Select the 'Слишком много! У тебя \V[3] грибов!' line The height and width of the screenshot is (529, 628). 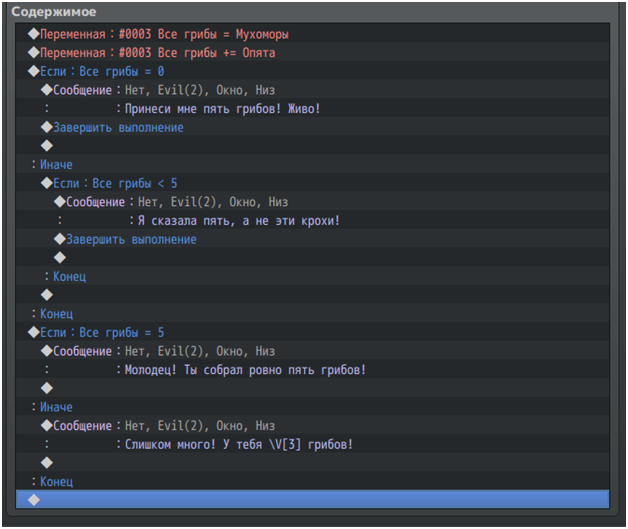coord(236,445)
